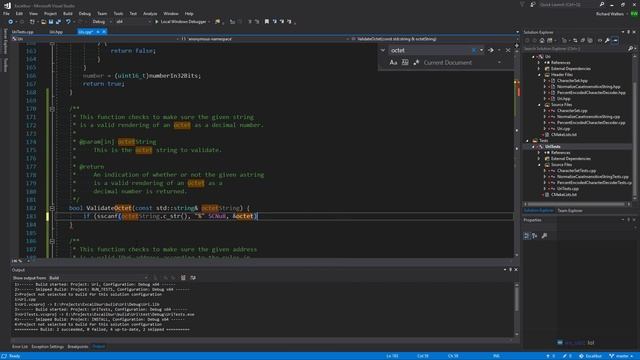Click the Output panel vertical scrollbar

point(517,309)
